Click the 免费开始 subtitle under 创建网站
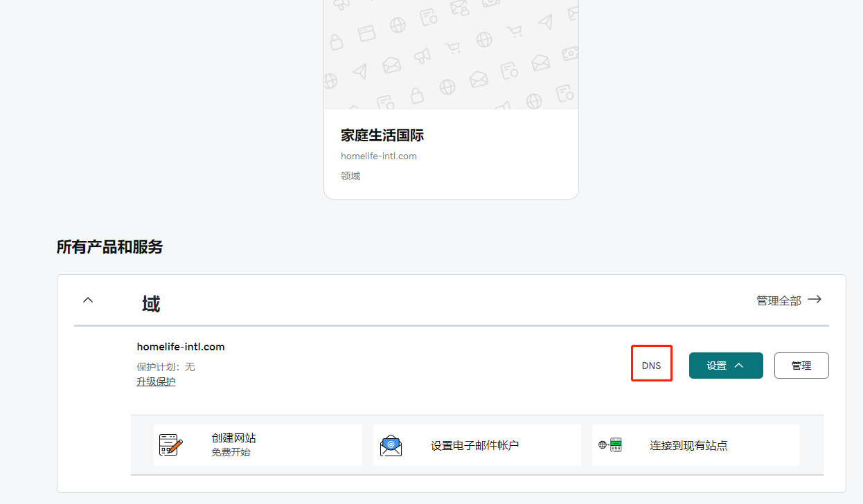The image size is (863, 504). tap(231, 452)
